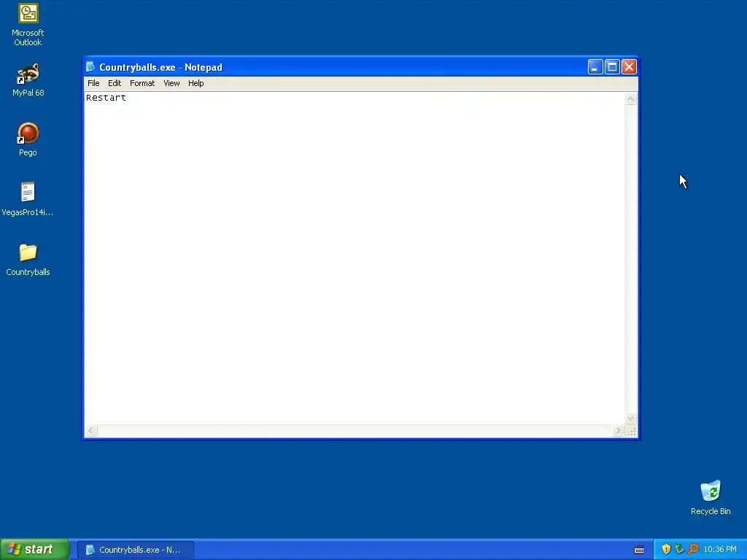Image resolution: width=747 pixels, height=560 pixels.
Task: Click the Notepad icon in title bar
Action: tap(90, 67)
